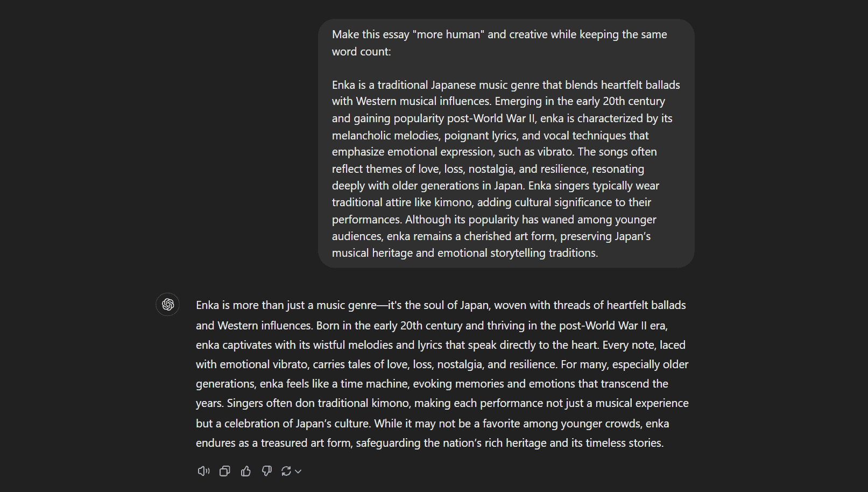Click the words "word count:" in the prompt

click(361, 52)
